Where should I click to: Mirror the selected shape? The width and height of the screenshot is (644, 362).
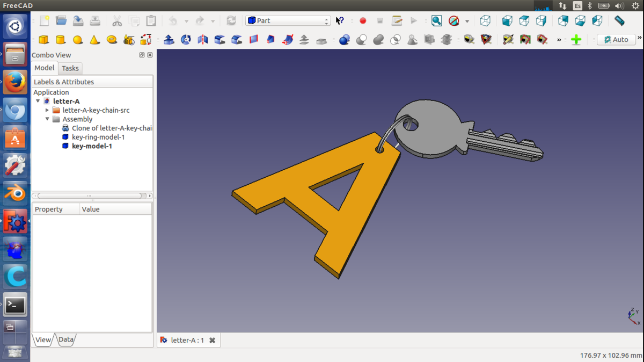(202, 39)
